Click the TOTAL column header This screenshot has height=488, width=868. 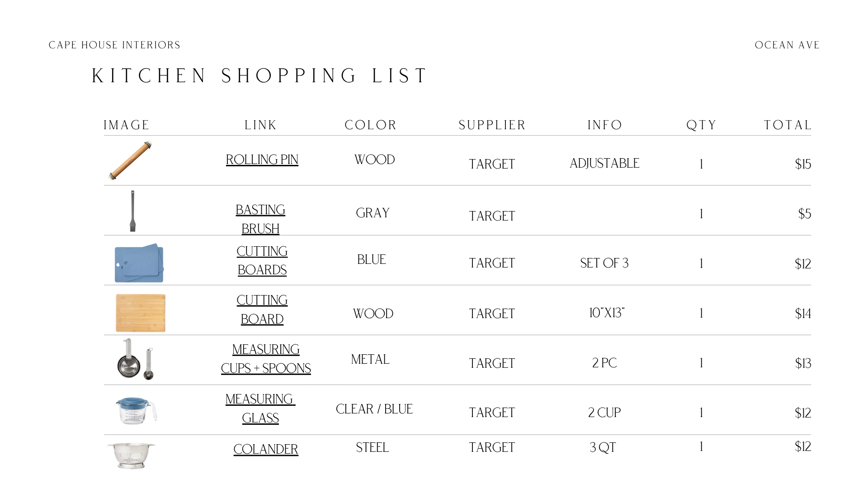click(788, 125)
